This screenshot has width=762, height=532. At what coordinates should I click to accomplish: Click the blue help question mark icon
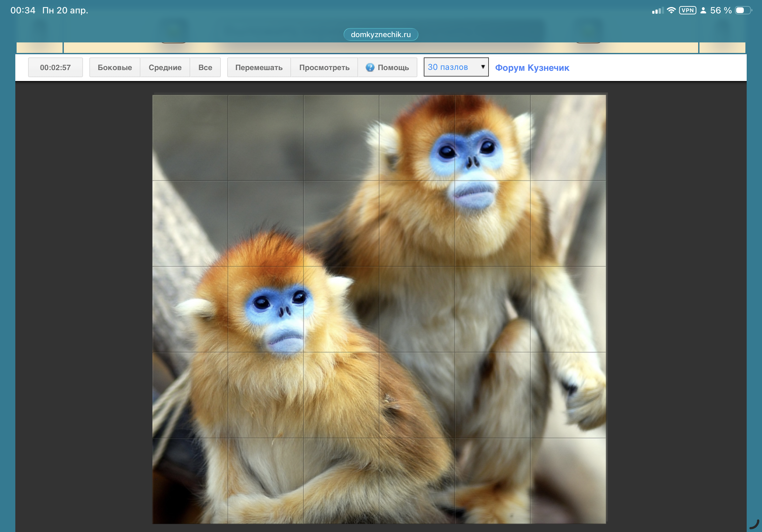[x=370, y=67]
